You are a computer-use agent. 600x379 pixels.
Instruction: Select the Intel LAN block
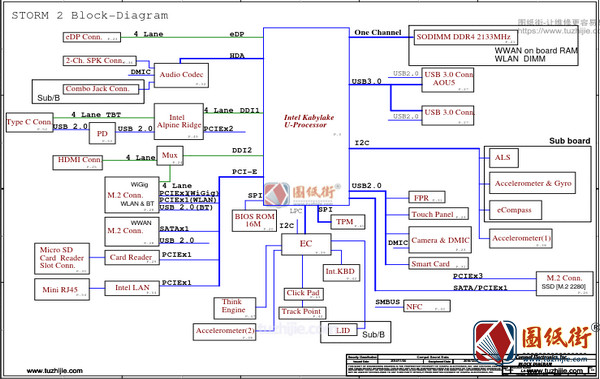tap(132, 288)
